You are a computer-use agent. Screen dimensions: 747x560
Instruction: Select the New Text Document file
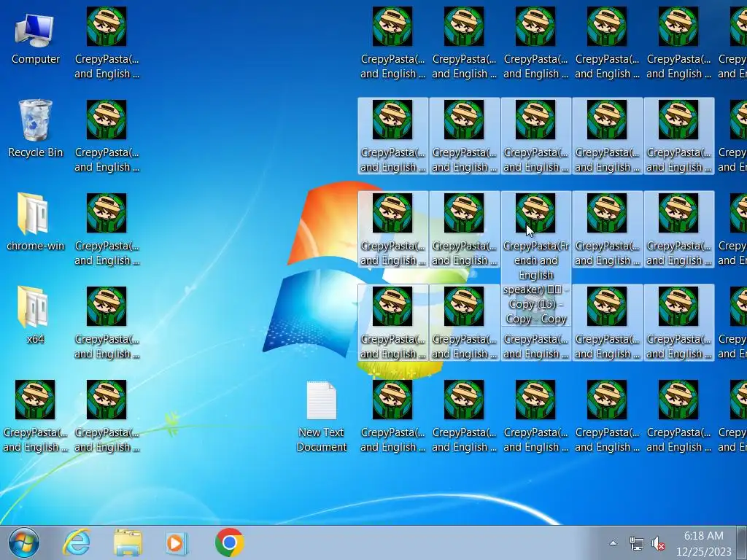321,415
